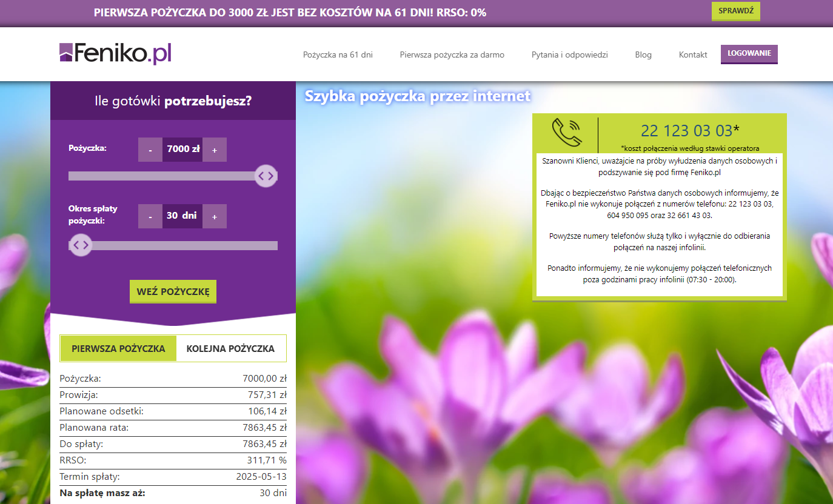This screenshot has height=504, width=833.
Task: Open the LOGOWANIE login button
Action: click(x=749, y=54)
